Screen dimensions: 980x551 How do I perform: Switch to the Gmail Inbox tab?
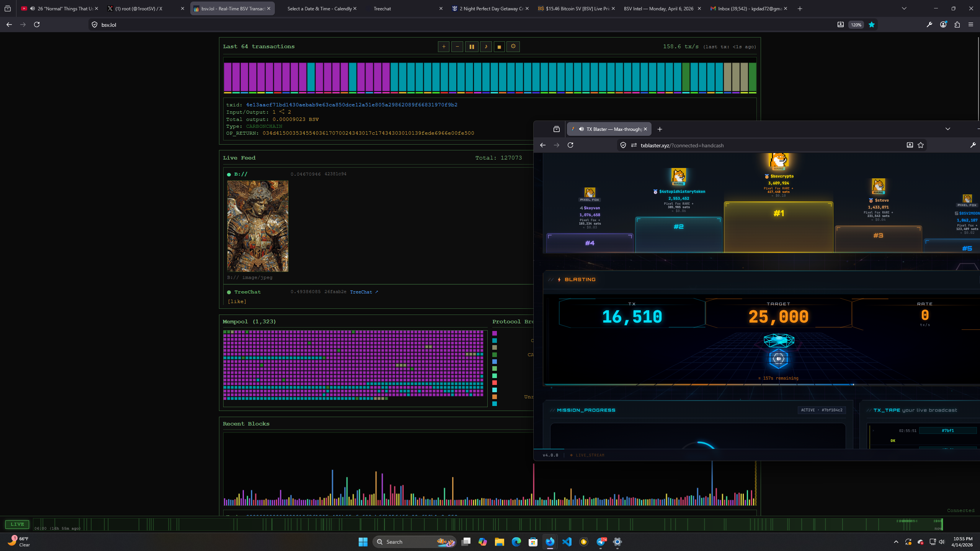tap(748, 8)
